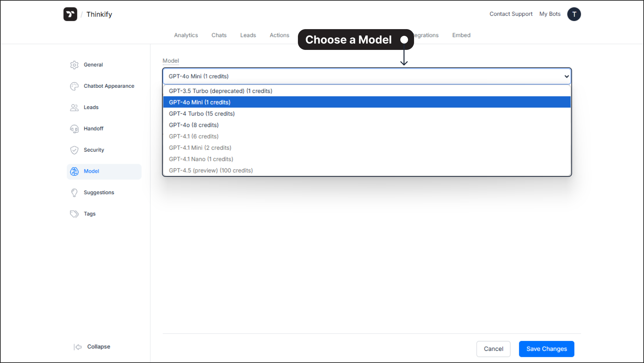Click the General gear icon
The image size is (644, 363).
point(74,65)
